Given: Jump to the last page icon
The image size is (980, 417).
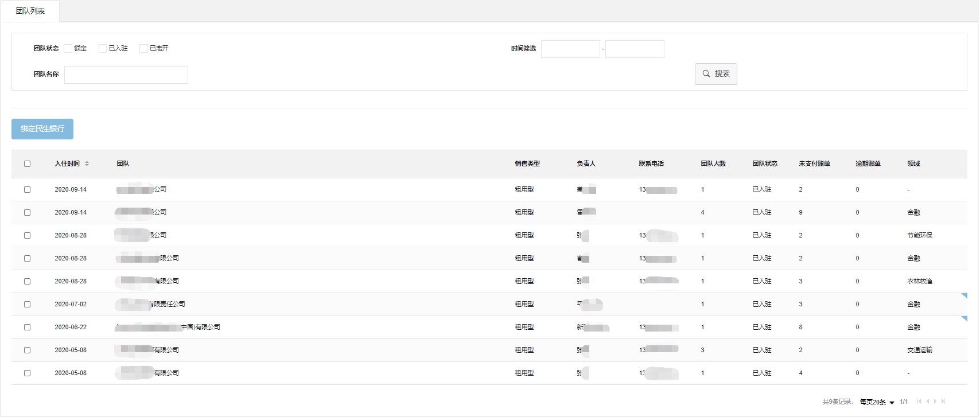Looking at the screenshot, I should pos(943,402).
